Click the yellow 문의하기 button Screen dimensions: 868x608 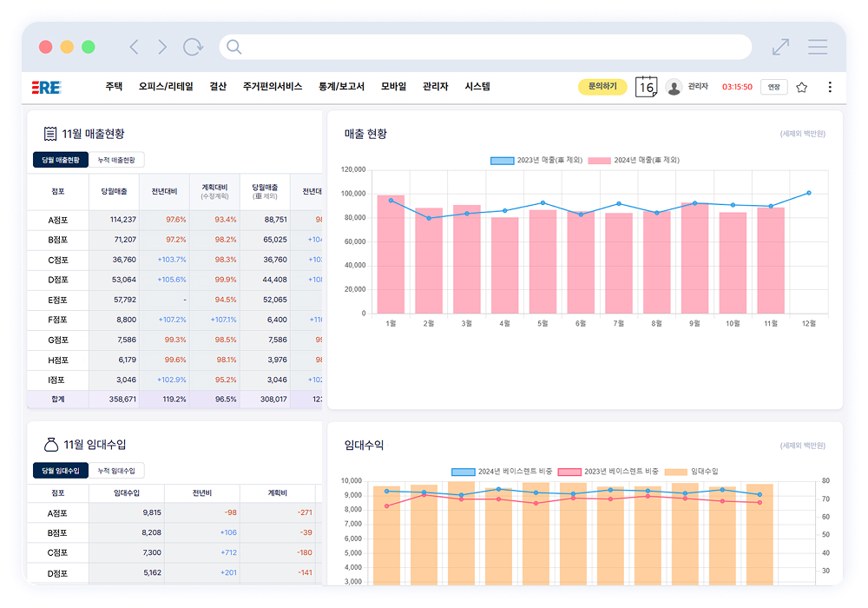pos(602,86)
